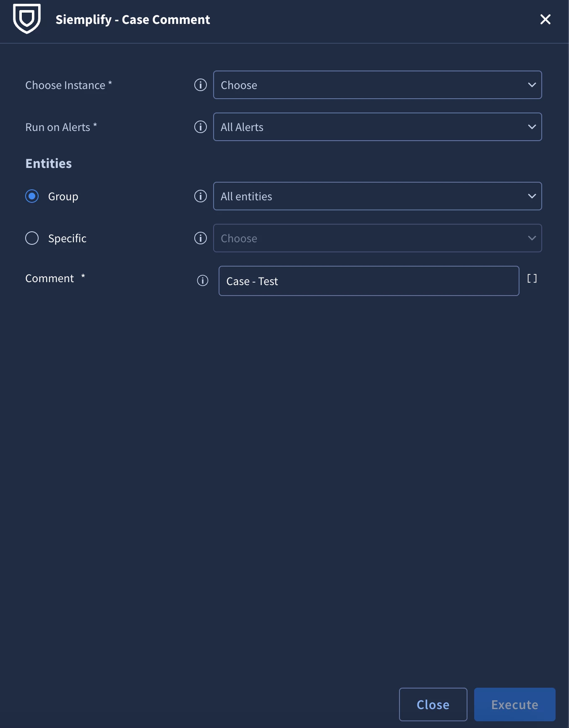569x728 pixels.
Task: Click the Entities section heading
Action: point(49,163)
